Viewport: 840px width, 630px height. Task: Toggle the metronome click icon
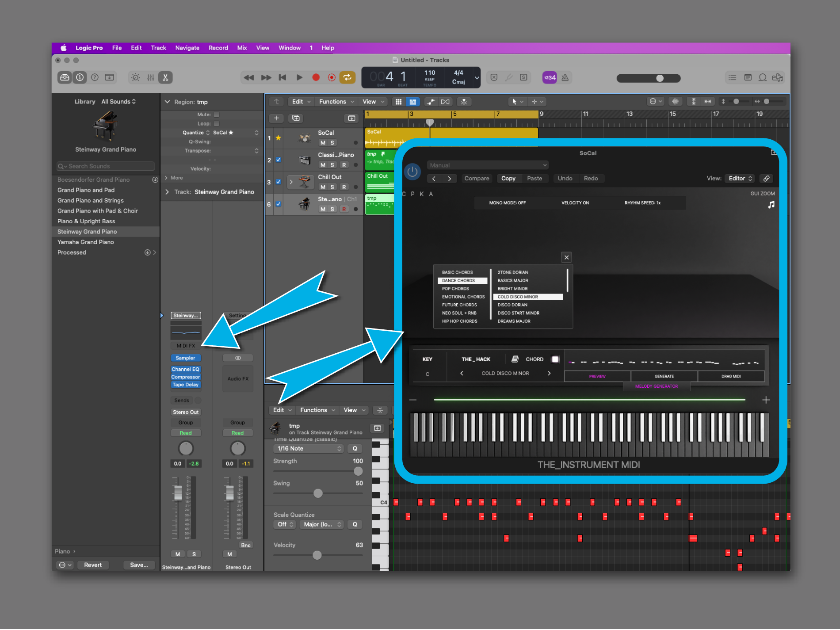point(565,77)
